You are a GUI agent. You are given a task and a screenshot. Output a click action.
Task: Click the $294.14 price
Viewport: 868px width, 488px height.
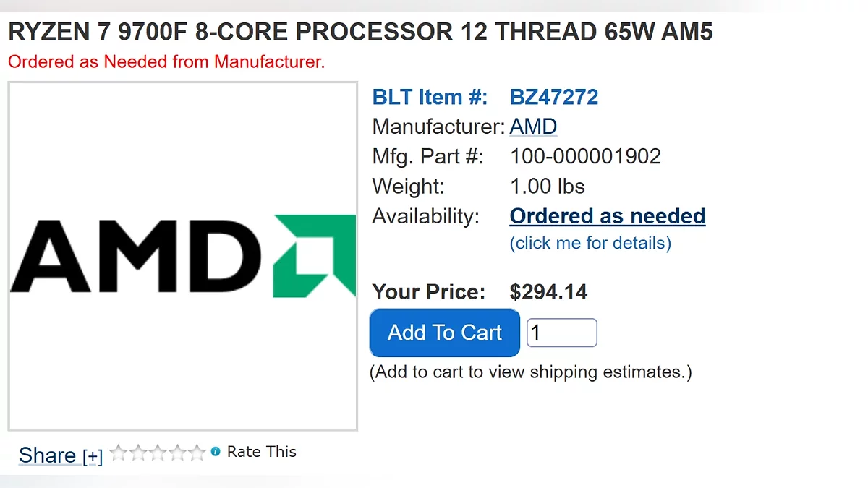[x=548, y=292]
